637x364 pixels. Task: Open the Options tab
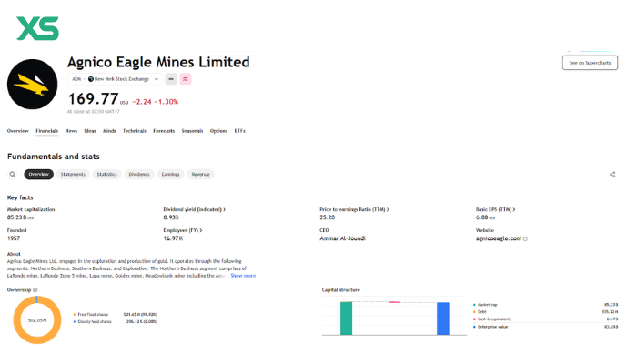[218, 131]
